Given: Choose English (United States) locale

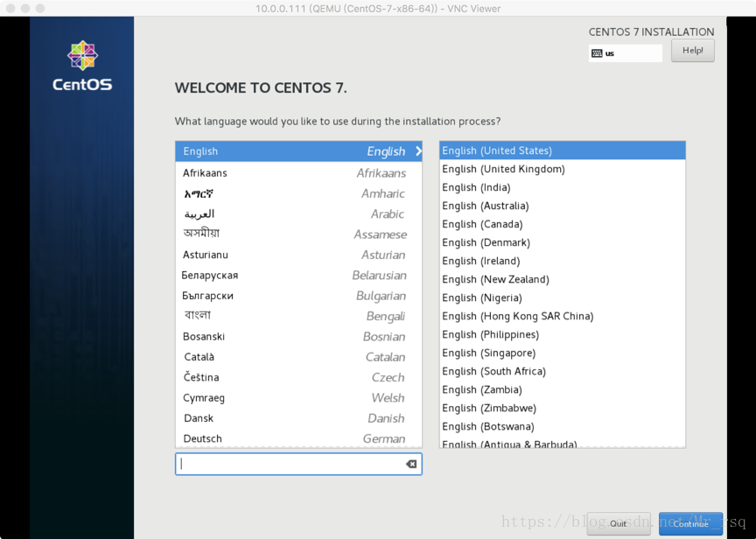Looking at the screenshot, I should point(562,150).
